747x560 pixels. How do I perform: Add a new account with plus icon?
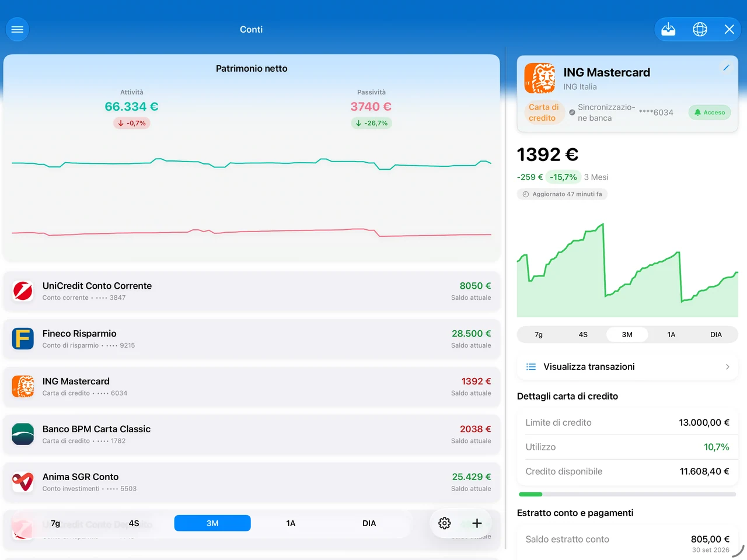(477, 523)
